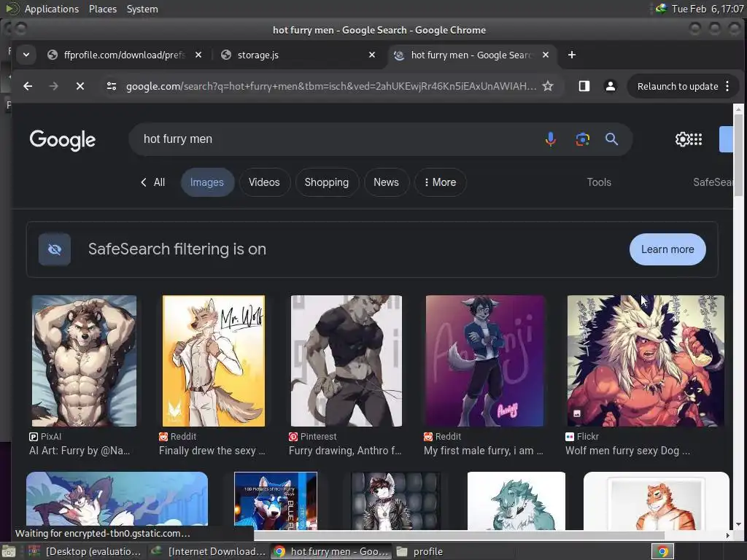Open the Pinterest furry drawing image

pyautogui.click(x=347, y=360)
